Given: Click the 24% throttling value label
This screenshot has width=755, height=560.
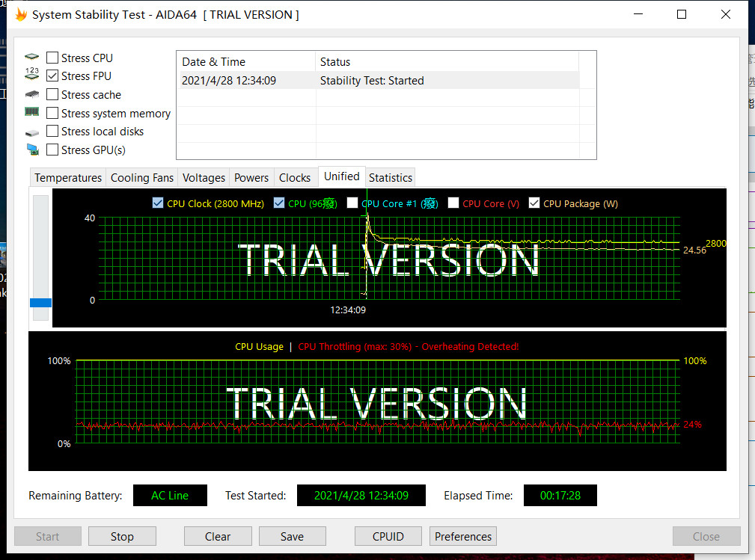Looking at the screenshot, I should click(692, 425).
